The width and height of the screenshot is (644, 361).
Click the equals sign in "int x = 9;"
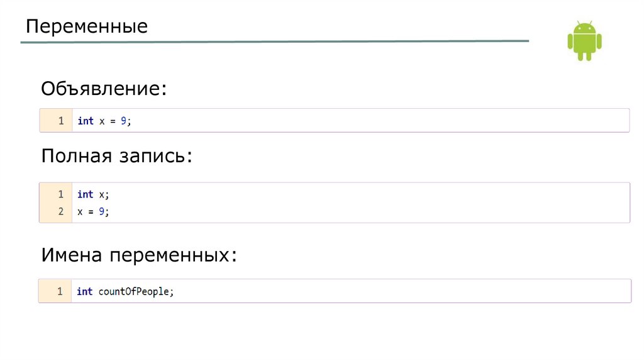(x=113, y=121)
